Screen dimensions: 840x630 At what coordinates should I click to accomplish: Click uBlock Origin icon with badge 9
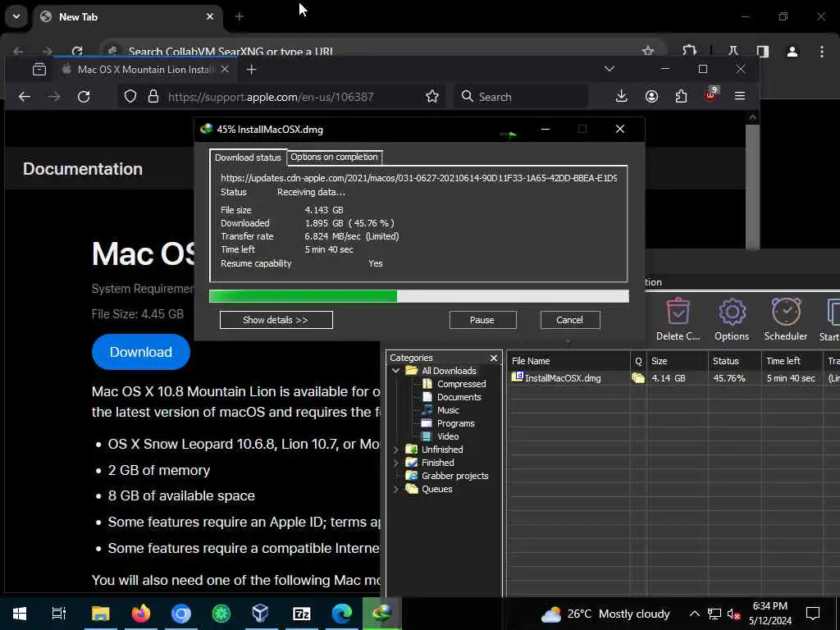click(x=711, y=95)
